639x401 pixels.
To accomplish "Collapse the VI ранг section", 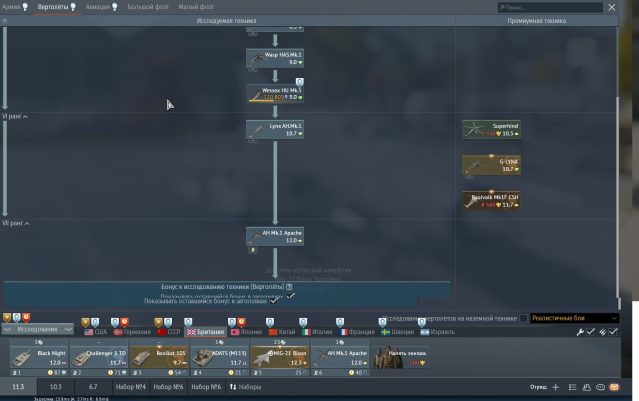I will 26,117.
